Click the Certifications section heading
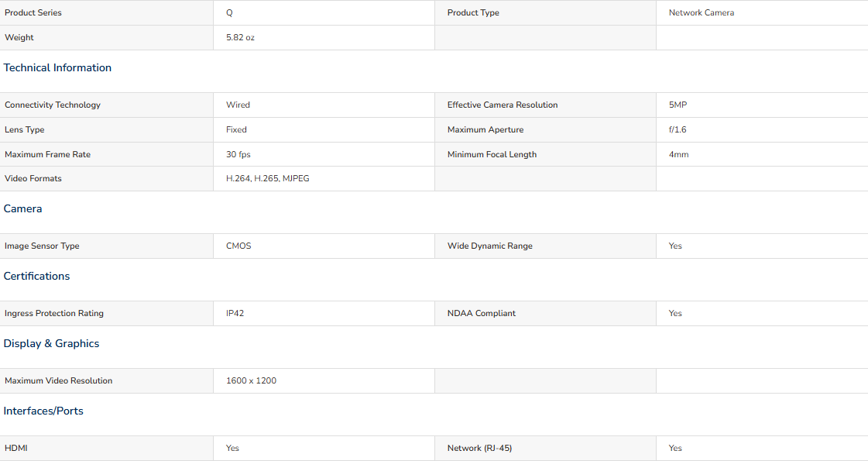Viewport: 868px width, 461px height. (x=36, y=276)
